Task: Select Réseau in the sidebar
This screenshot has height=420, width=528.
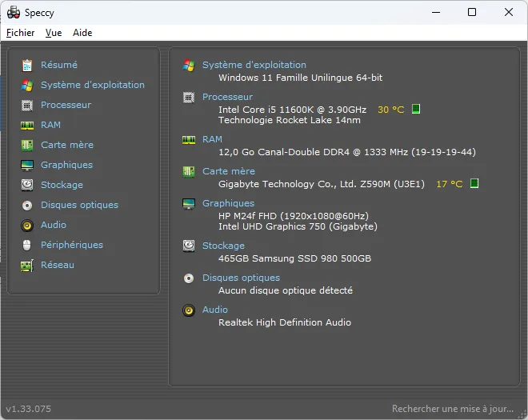Action: (x=58, y=265)
